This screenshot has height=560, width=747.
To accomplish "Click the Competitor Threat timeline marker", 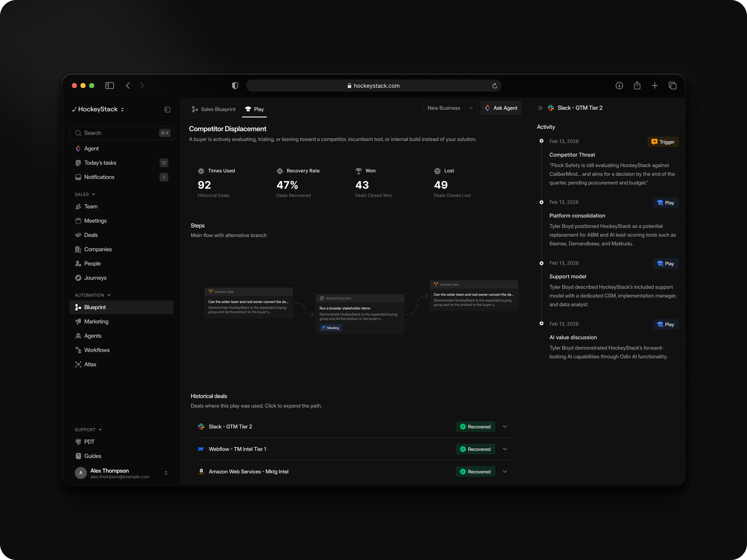I will [x=541, y=141].
